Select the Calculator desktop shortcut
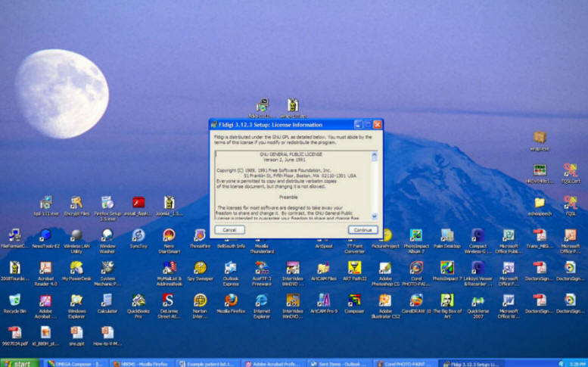 [x=107, y=303]
